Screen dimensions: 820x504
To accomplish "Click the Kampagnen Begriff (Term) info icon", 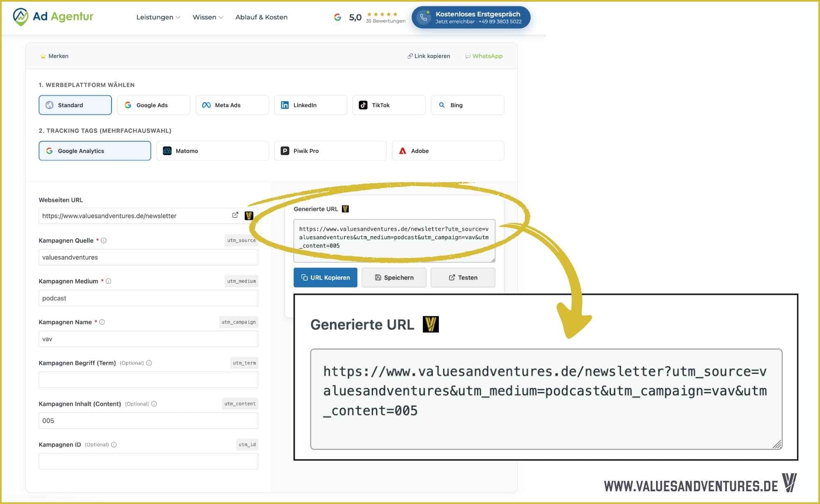I will pos(149,363).
